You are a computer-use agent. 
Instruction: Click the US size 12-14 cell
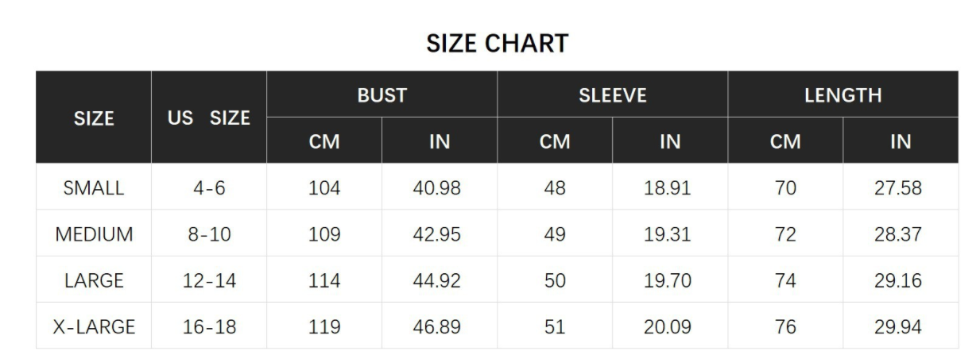pyautogui.click(x=209, y=280)
